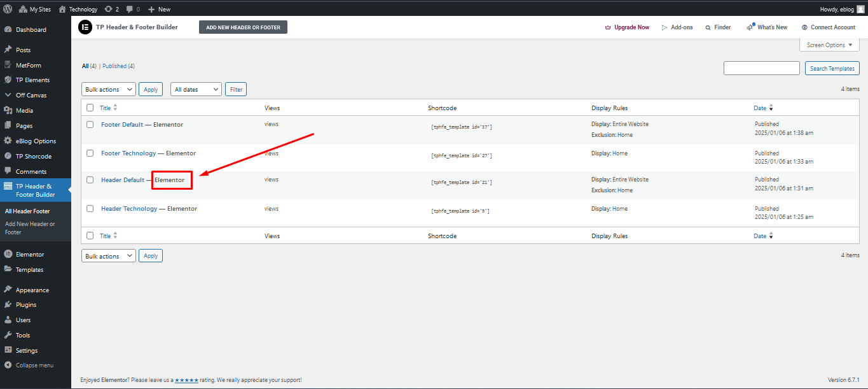Check the Footer Default row checkbox
The height and width of the screenshot is (389, 868).
pyautogui.click(x=90, y=125)
